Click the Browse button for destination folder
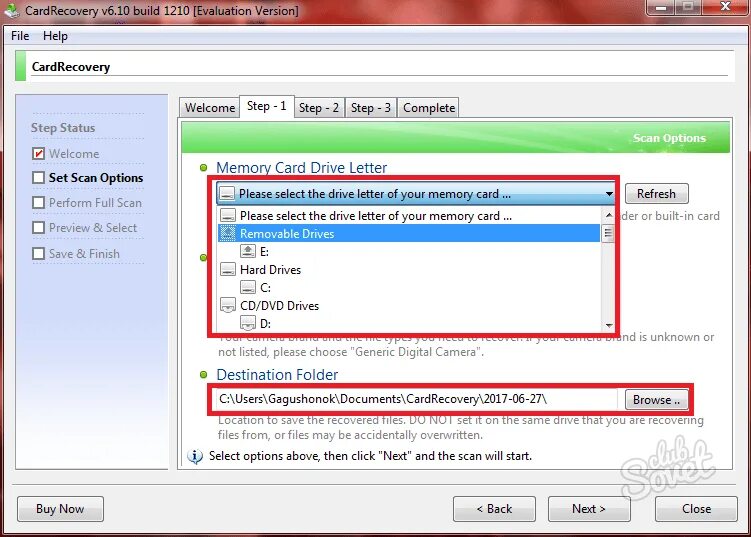 tap(656, 400)
